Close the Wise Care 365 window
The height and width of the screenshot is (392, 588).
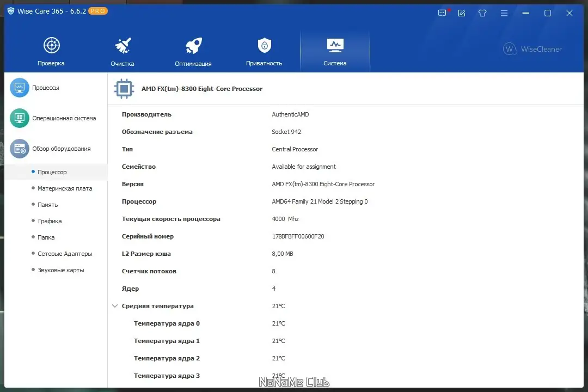coord(569,13)
